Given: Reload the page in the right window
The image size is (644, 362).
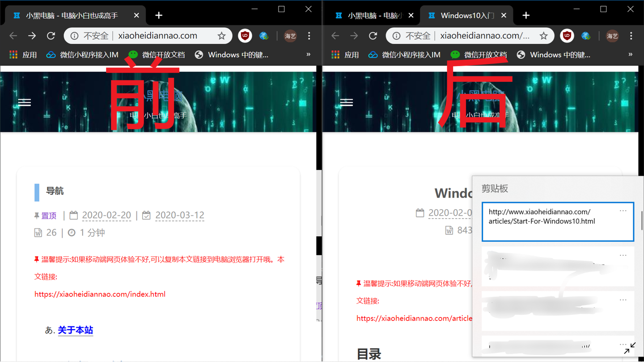Looking at the screenshot, I should [373, 35].
